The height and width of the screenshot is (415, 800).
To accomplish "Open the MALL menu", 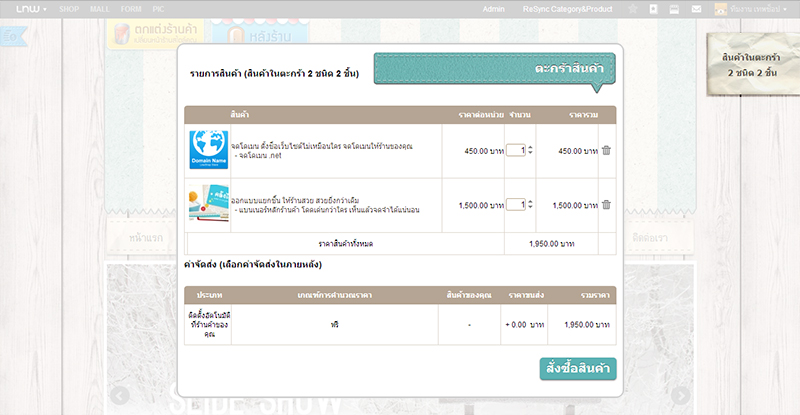I will pos(99,9).
